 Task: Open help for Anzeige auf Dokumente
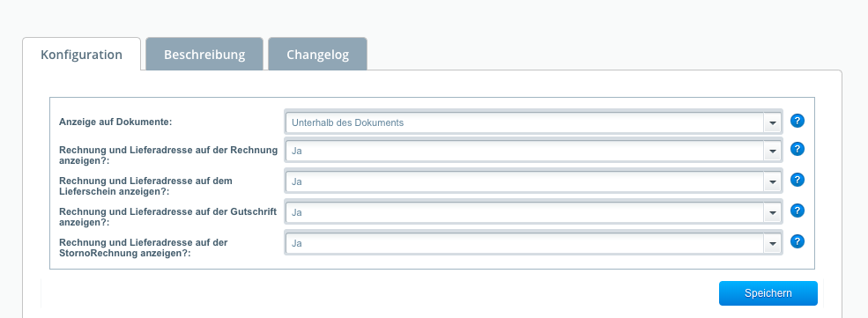(x=798, y=121)
